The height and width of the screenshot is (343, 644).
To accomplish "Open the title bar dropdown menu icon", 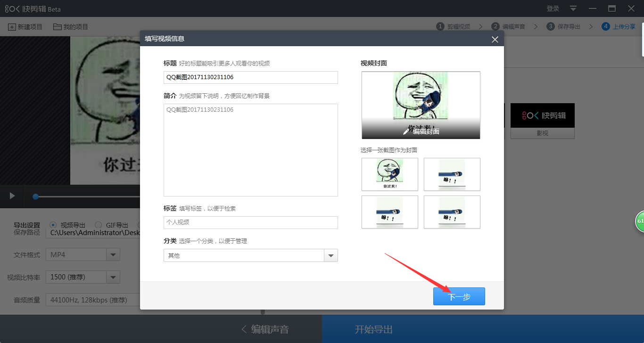I will (573, 8).
